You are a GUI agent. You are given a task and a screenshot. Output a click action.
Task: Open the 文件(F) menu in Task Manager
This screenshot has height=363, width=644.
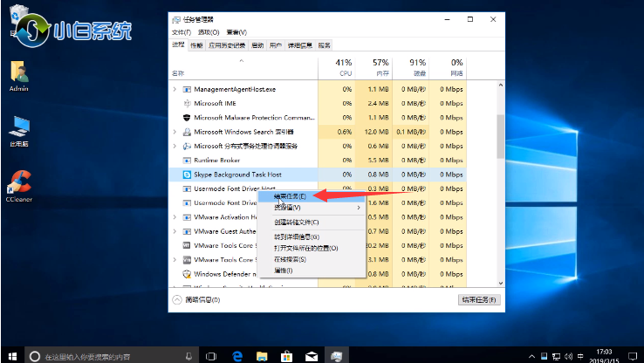(x=181, y=31)
